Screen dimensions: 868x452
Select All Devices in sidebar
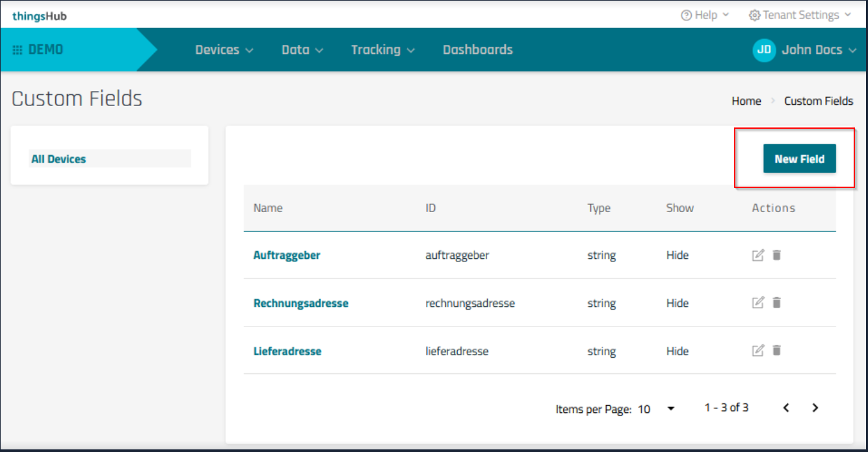[x=59, y=159]
